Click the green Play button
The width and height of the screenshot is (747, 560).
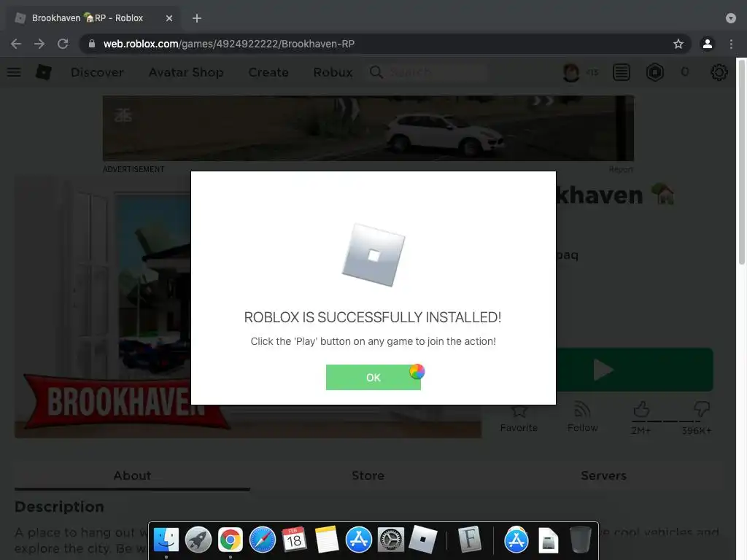(635, 370)
